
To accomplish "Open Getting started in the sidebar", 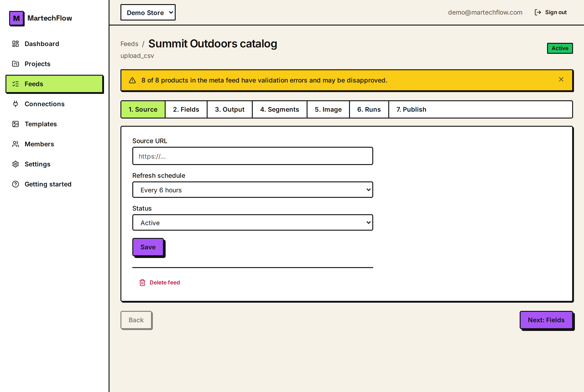I will click(54, 184).
